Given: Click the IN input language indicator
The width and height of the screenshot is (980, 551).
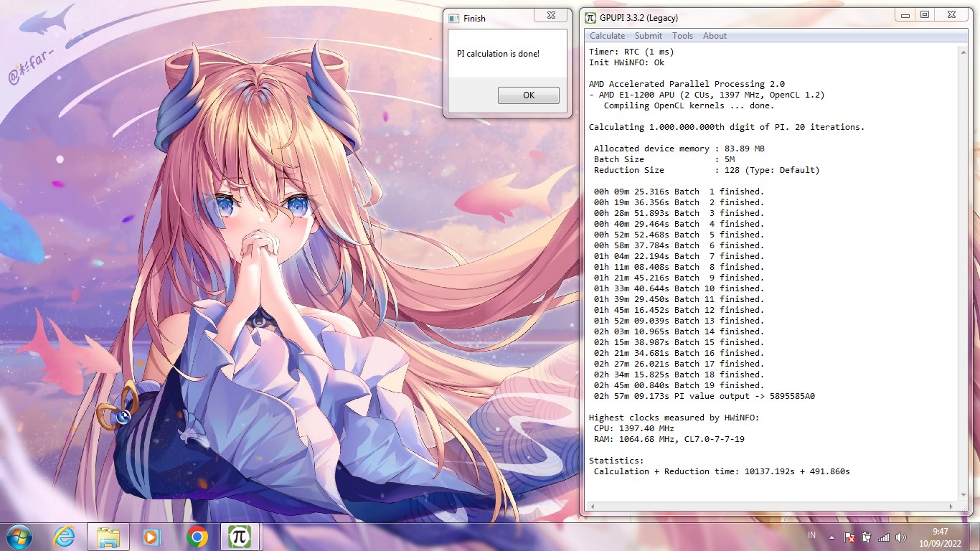Looking at the screenshot, I should (x=811, y=536).
